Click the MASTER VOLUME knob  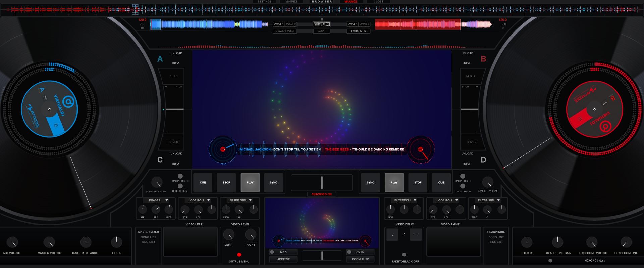[49, 242]
